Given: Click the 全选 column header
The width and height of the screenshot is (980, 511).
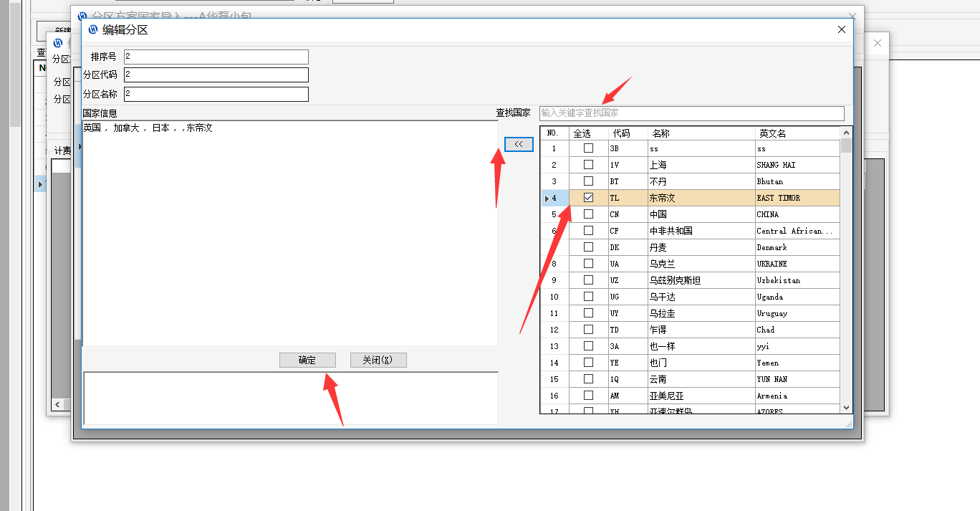Looking at the screenshot, I should tap(582, 133).
